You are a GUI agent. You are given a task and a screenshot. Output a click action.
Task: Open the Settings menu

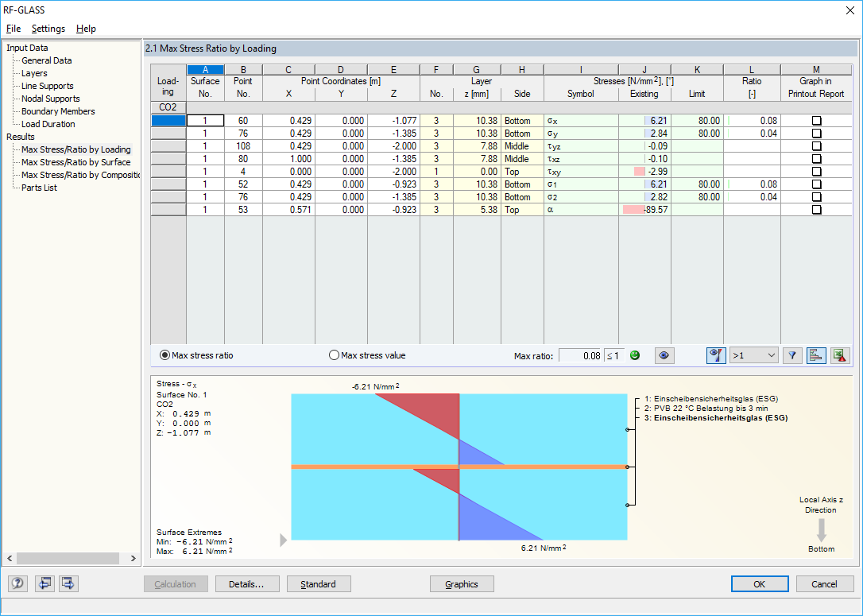(x=48, y=29)
